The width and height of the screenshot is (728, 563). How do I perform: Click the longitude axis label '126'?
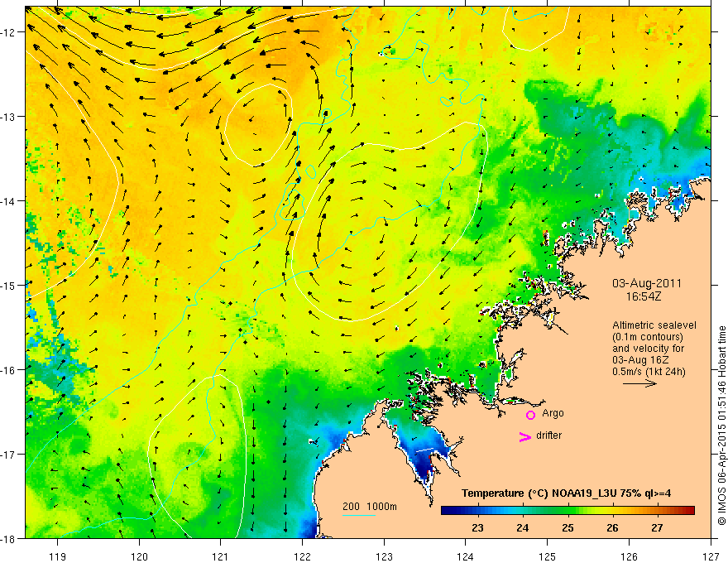[x=629, y=557]
